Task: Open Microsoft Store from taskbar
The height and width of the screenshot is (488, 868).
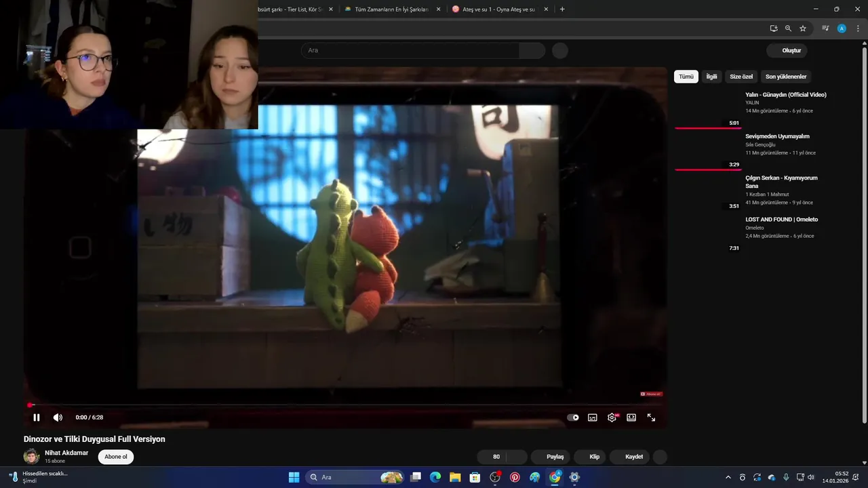Action: [x=475, y=477]
